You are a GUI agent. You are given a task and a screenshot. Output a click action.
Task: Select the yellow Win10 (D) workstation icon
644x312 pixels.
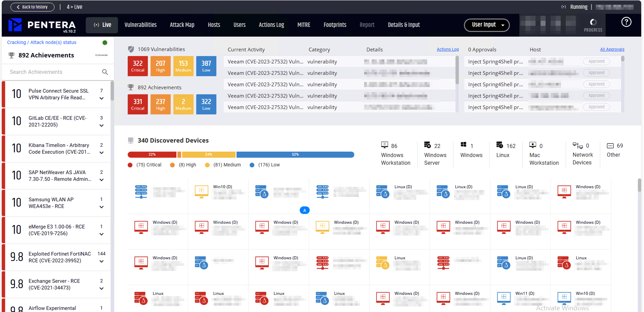201,192
